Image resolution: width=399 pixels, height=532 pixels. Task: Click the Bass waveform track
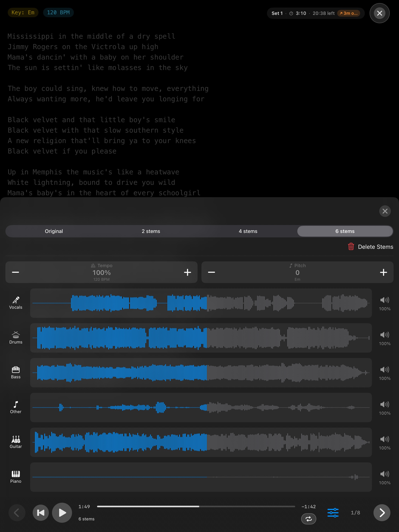point(201,373)
